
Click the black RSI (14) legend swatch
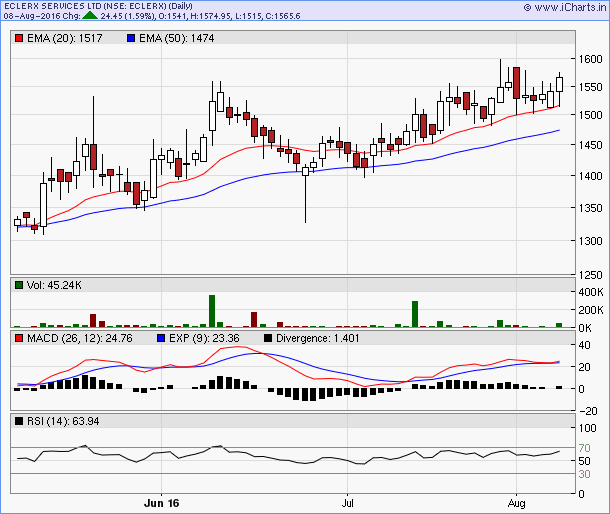[19, 421]
